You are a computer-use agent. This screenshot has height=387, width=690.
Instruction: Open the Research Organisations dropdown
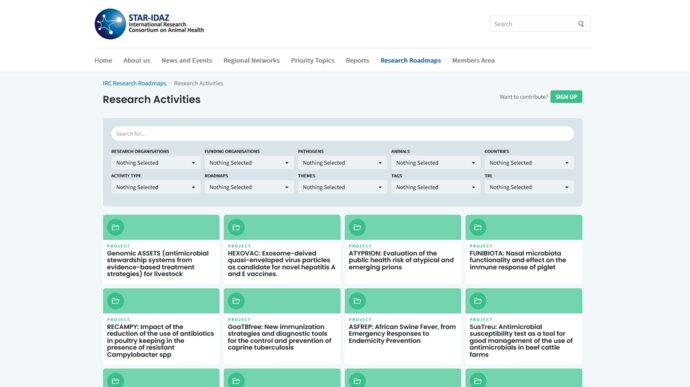[156, 163]
